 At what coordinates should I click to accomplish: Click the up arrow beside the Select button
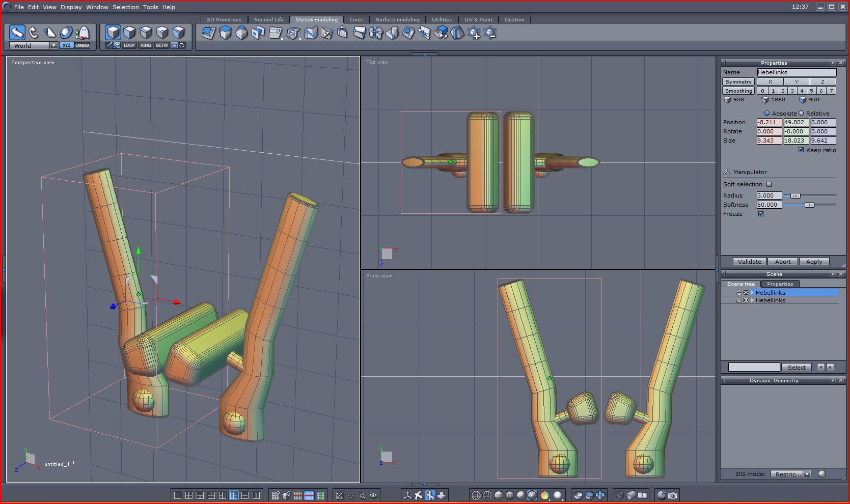(830, 367)
